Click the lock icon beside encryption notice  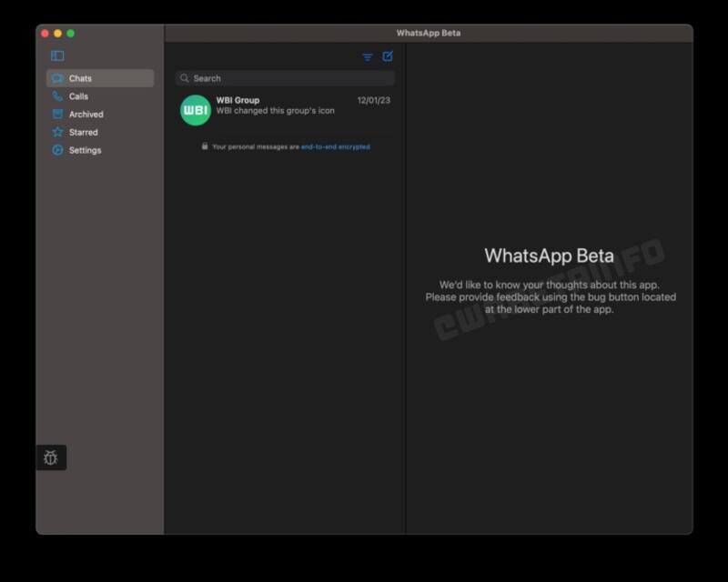[205, 145]
